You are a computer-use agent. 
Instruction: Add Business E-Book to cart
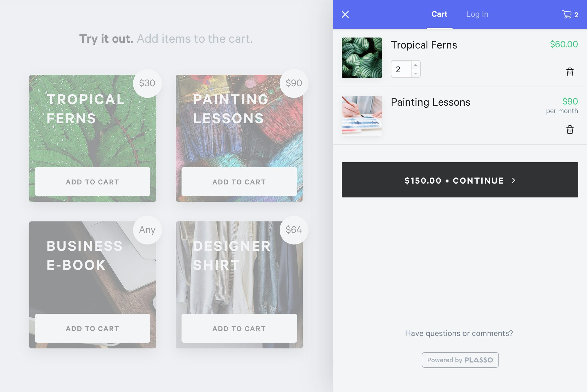[x=92, y=328]
